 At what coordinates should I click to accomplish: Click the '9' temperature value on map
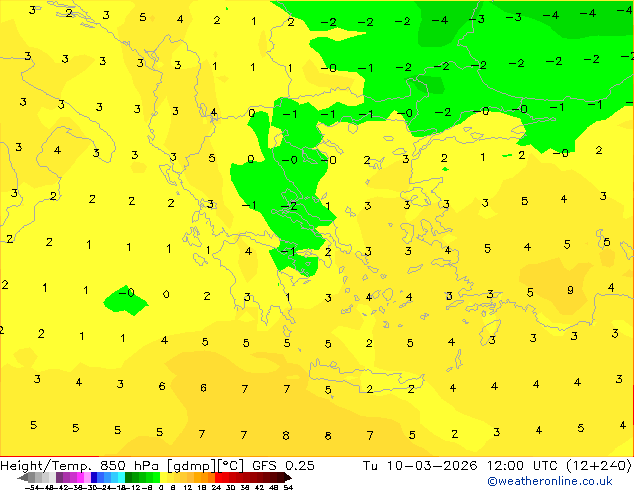point(570,290)
